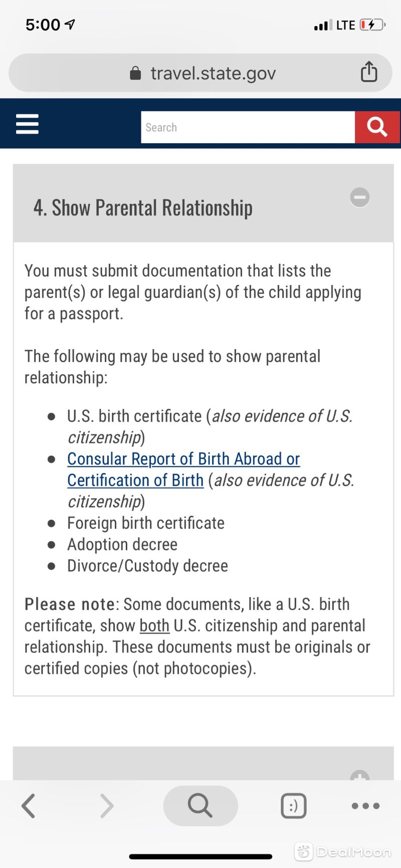Tap the browser forward arrow
The height and width of the screenshot is (868, 401).
[107, 806]
